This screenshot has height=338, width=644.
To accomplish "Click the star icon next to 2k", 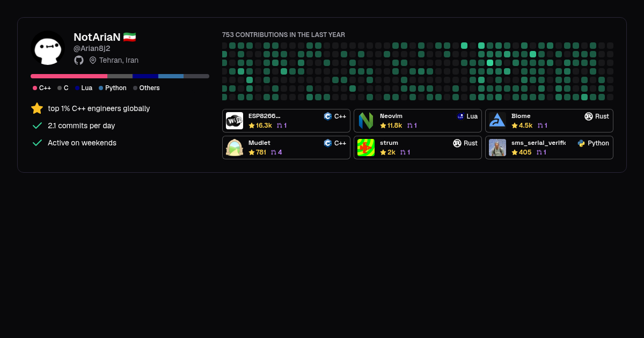I will point(383,152).
